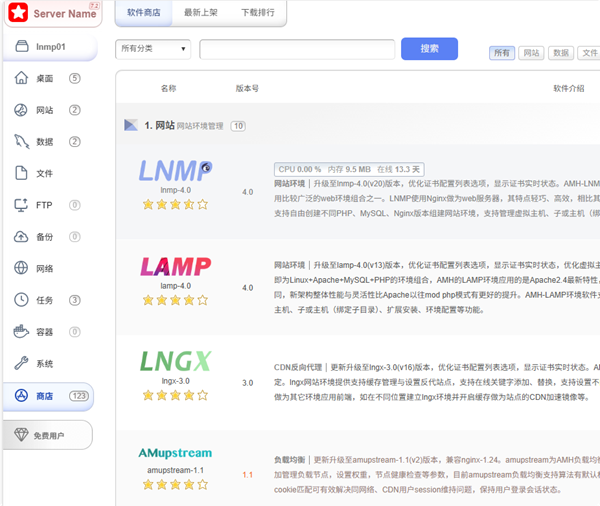Open 系统 wrench system icon
Viewport: 600px width, 506px height.
point(21,363)
